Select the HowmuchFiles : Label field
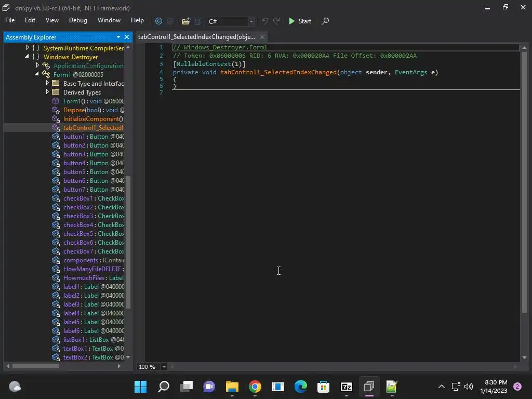 pyautogui.click(x=94, y=278)
